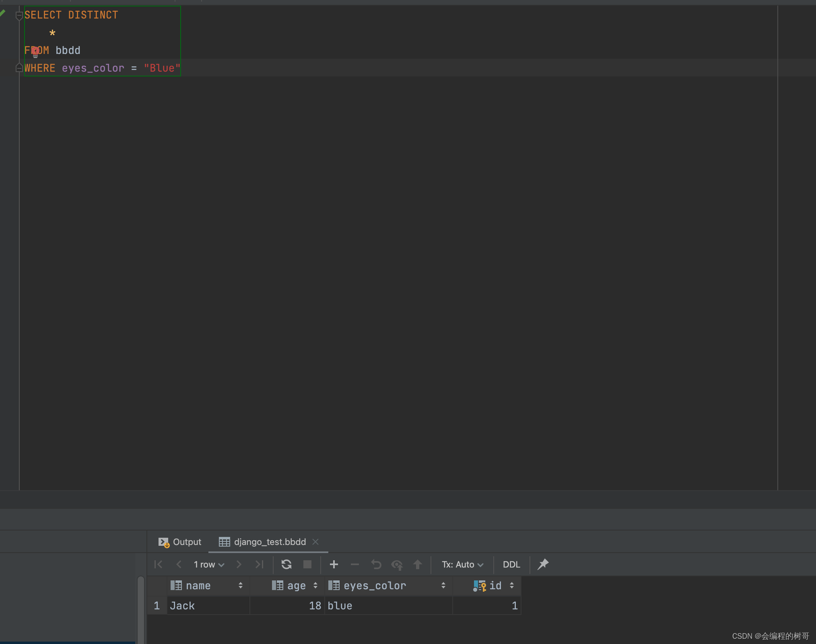Click the age column sort arrows

tap(315, 586)
